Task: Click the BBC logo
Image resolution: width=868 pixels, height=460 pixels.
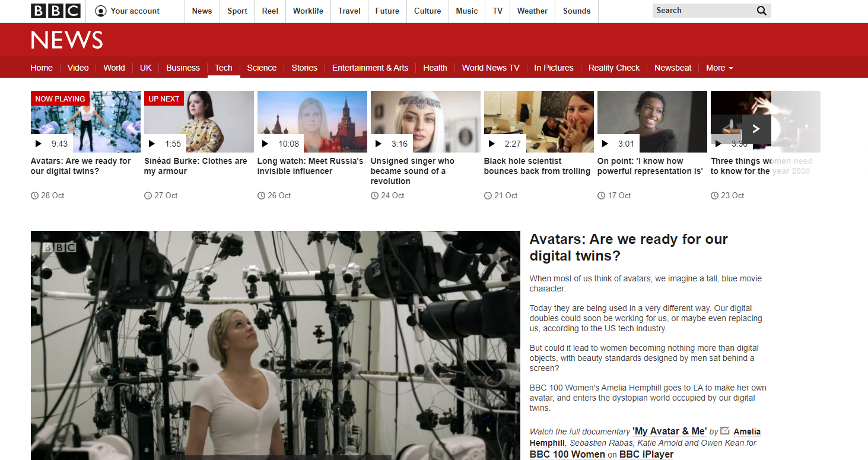Action: point(56,11)
